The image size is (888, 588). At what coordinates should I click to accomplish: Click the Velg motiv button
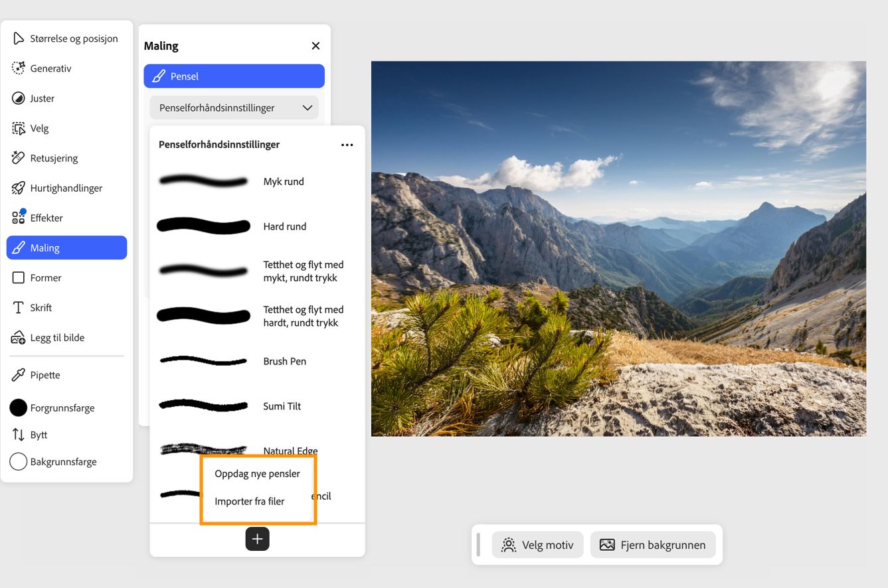(x=537, y=544)
